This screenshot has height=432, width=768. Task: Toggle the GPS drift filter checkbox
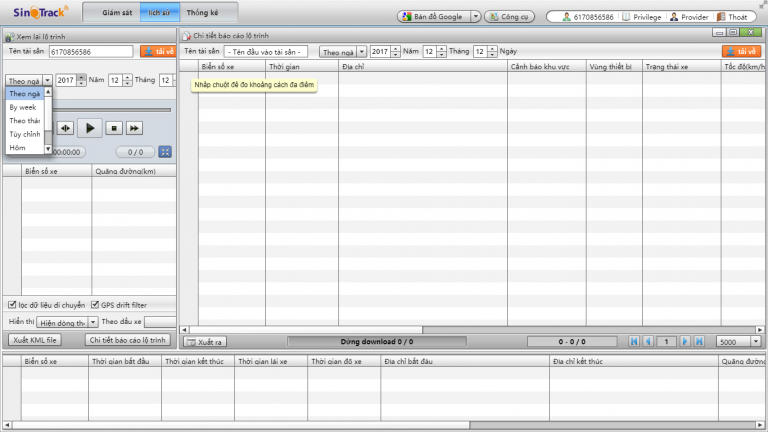[x=94, y=305]
